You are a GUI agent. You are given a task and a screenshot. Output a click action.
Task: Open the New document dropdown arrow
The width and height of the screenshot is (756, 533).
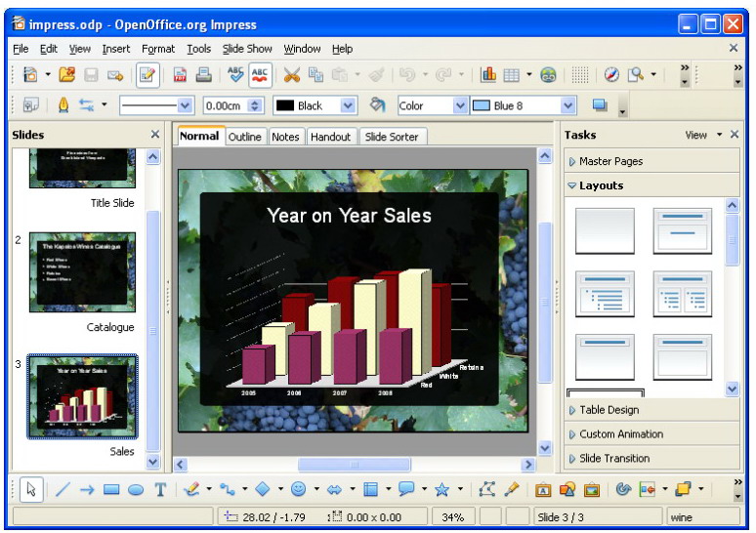pos(48,74)
